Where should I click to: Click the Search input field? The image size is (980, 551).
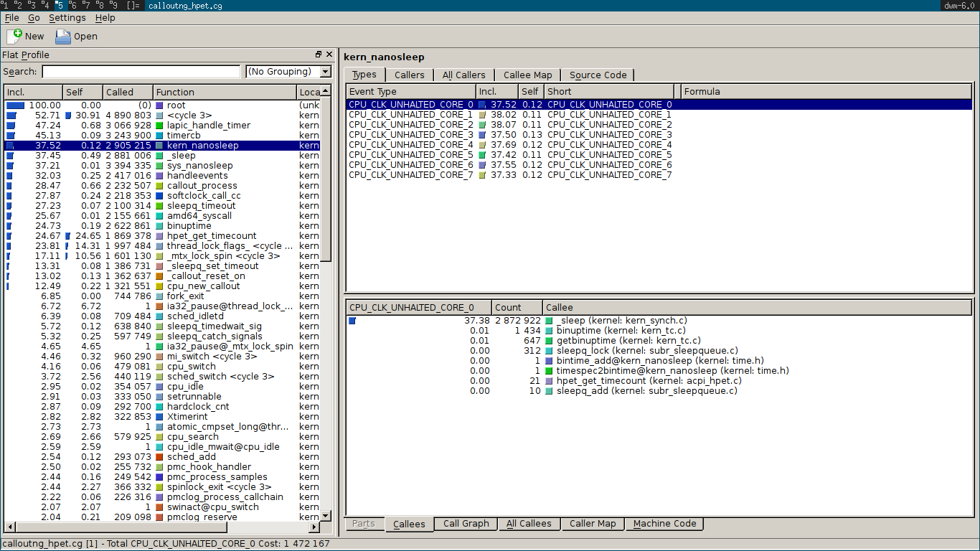141,72
